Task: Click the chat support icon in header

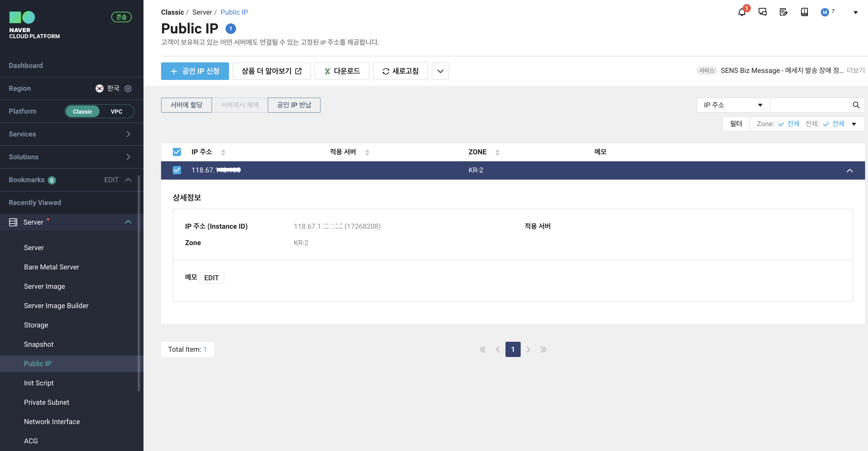Action: point(763,12)
